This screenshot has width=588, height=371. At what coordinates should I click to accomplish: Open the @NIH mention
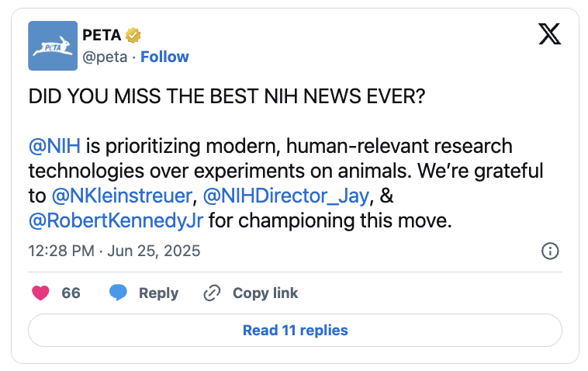(55, 146)
